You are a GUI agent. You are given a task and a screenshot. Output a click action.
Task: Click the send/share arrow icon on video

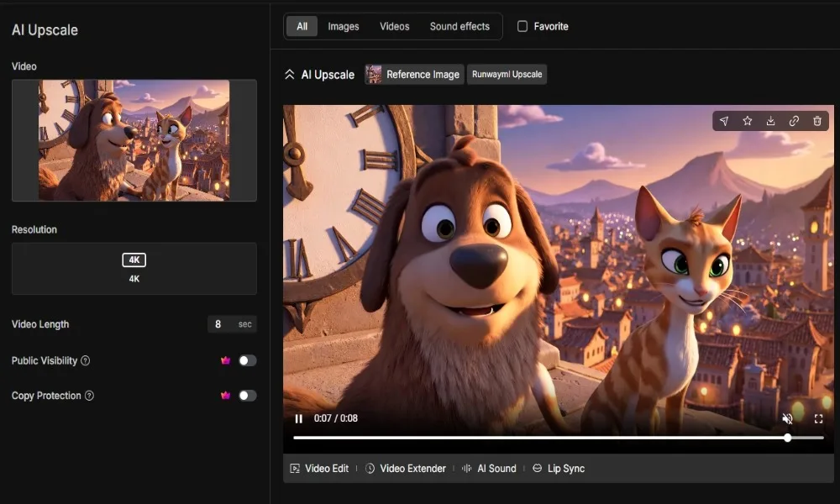point(724,121)
